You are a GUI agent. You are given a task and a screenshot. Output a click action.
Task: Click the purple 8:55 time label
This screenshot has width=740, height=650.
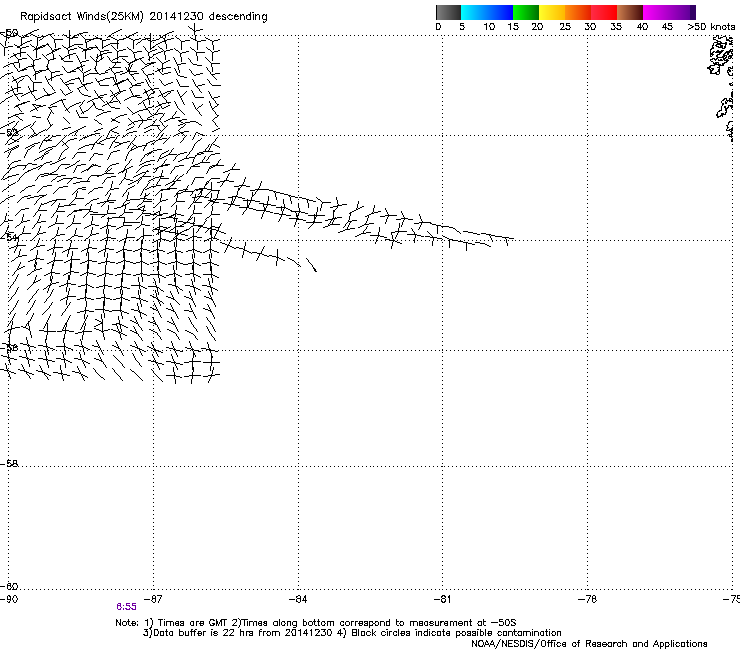(126, 607)
